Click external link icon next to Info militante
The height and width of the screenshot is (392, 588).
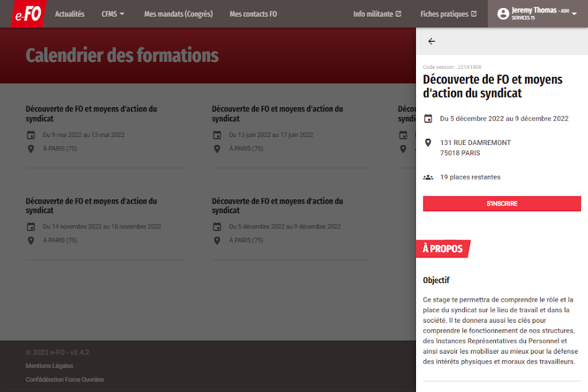399,14
